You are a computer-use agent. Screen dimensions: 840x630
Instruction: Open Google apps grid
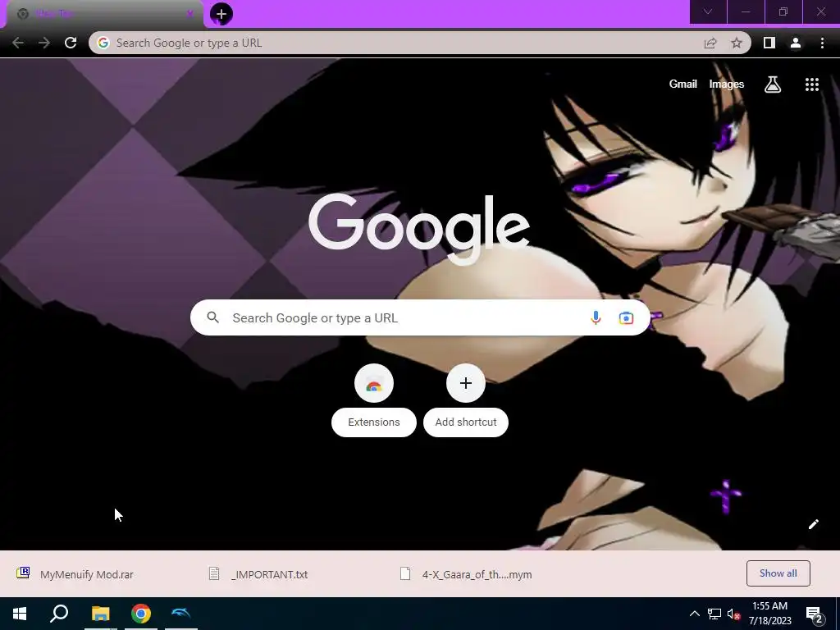812,84
